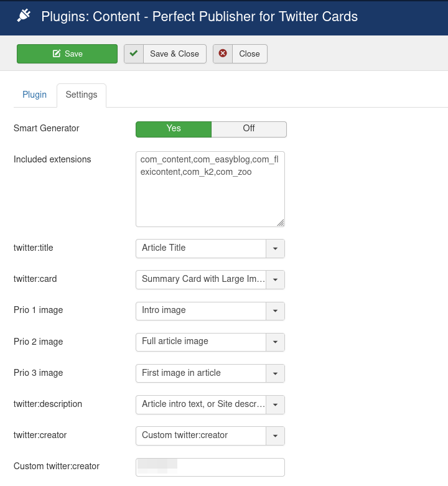Click the Prio 2 image label
Screen dimensions: 448x486
(x=39, y=342)
